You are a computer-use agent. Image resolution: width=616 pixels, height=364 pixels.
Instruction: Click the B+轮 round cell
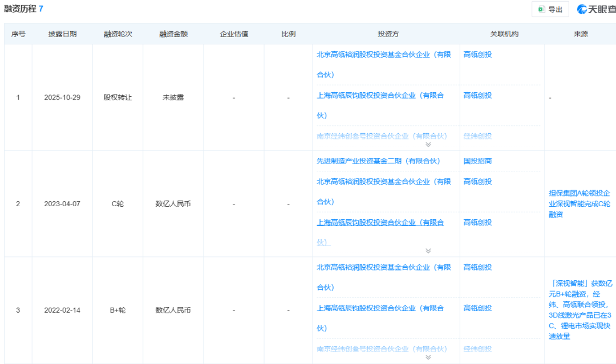(x=117, y=310)
